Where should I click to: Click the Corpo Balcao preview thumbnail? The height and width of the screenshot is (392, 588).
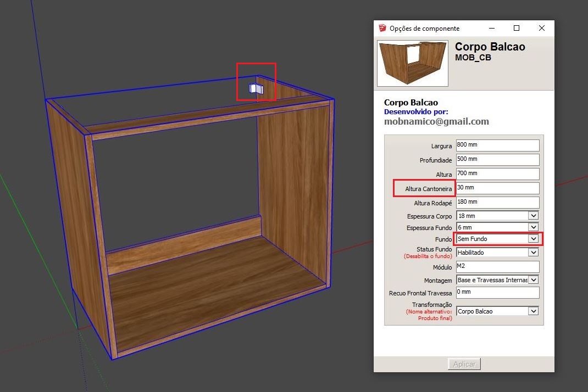412,63
